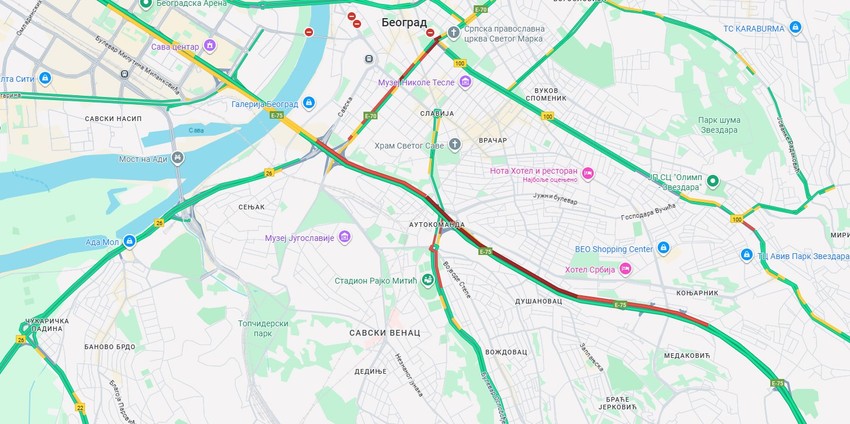
Task: Select the BEO Shopping Center pin
Action: click(663, 248)
